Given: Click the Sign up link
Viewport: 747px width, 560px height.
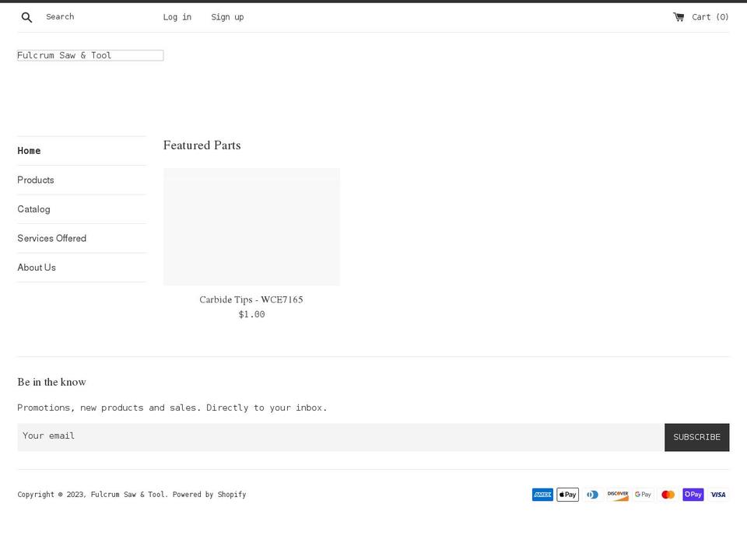Looking at the screenshot, I should [227, 16].
